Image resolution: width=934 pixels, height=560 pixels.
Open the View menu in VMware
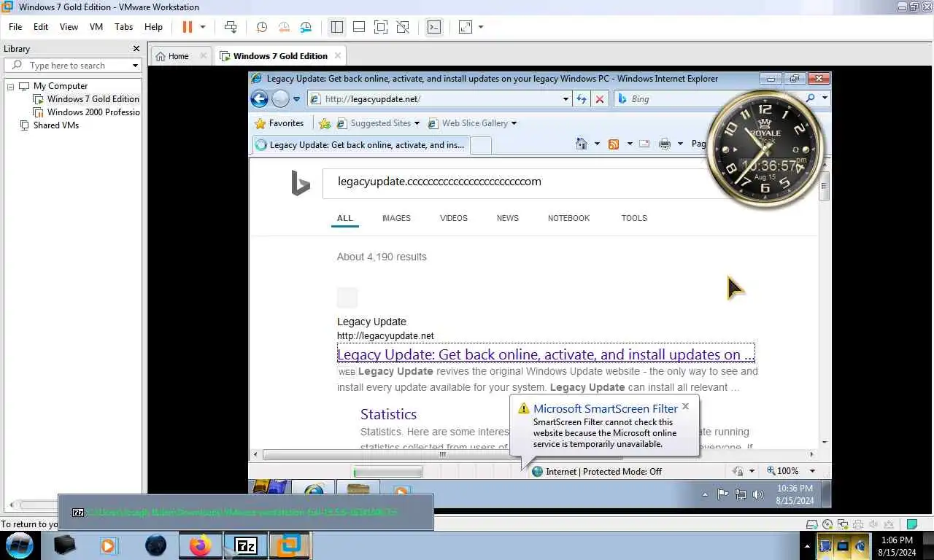pyautogui.click(x=69, y=27)
